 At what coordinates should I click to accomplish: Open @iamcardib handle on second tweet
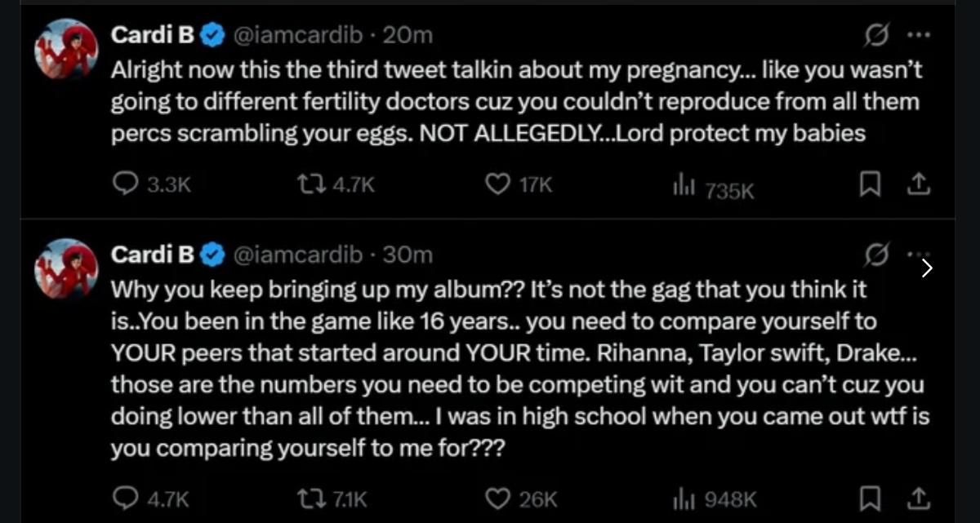point(299,255)
